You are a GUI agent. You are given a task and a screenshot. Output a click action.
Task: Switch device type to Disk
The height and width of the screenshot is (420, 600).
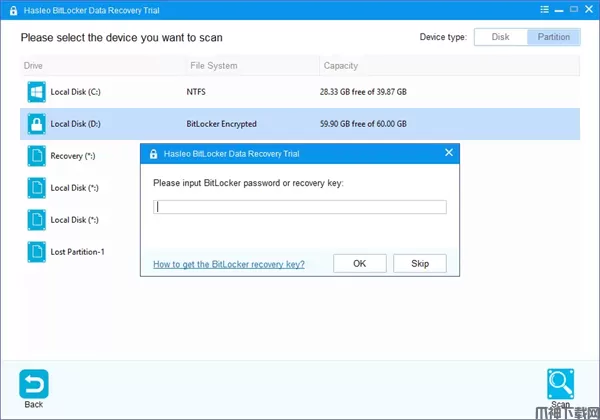[x=501, y=37]
